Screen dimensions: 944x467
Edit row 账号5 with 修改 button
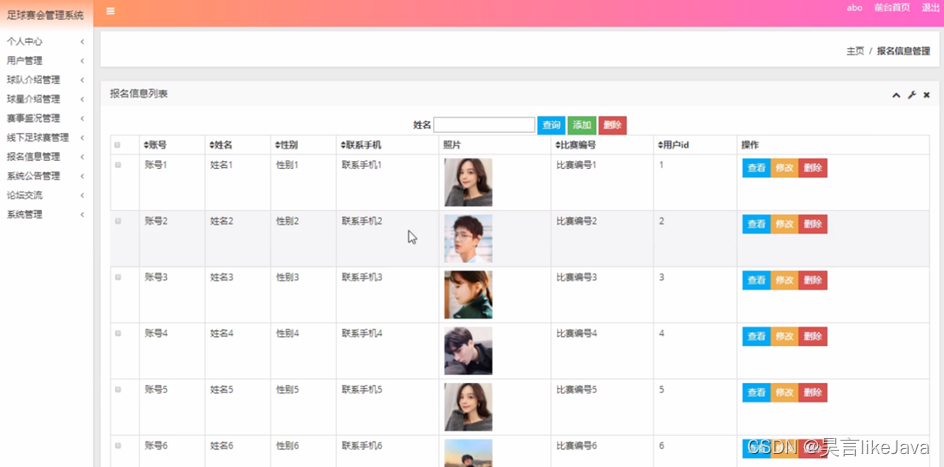point(784,392)
